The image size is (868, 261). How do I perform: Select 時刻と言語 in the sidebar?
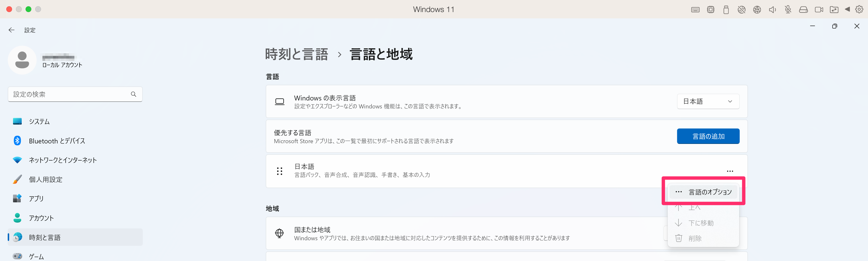[75, 237]
